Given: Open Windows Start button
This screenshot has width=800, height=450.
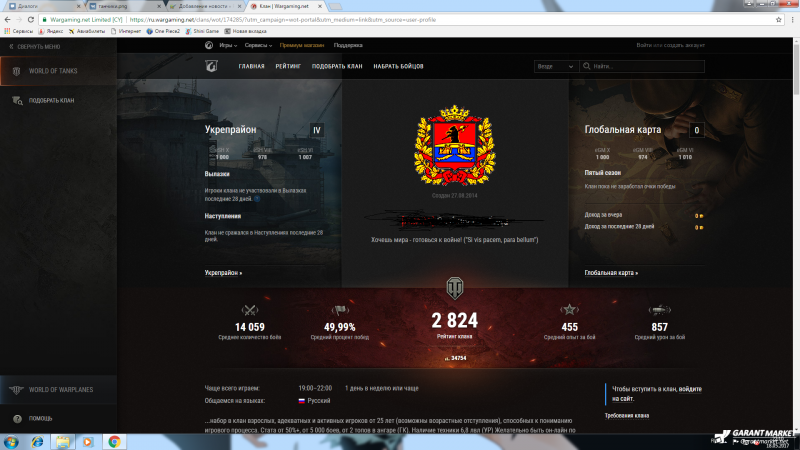Looking at the screenshot, I should [11, 442].
